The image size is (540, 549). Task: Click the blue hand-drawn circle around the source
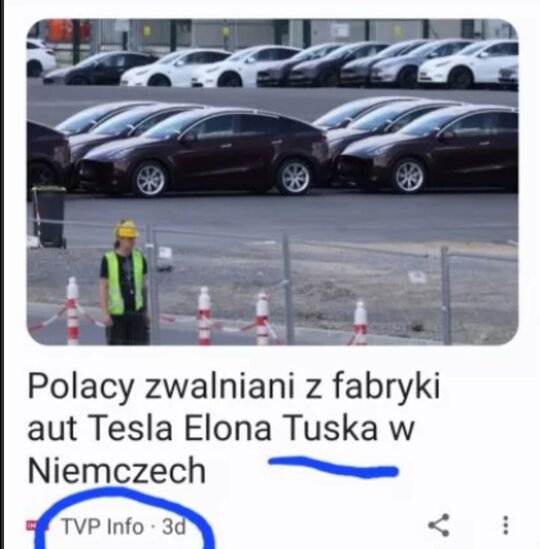[x=124, y=520]
